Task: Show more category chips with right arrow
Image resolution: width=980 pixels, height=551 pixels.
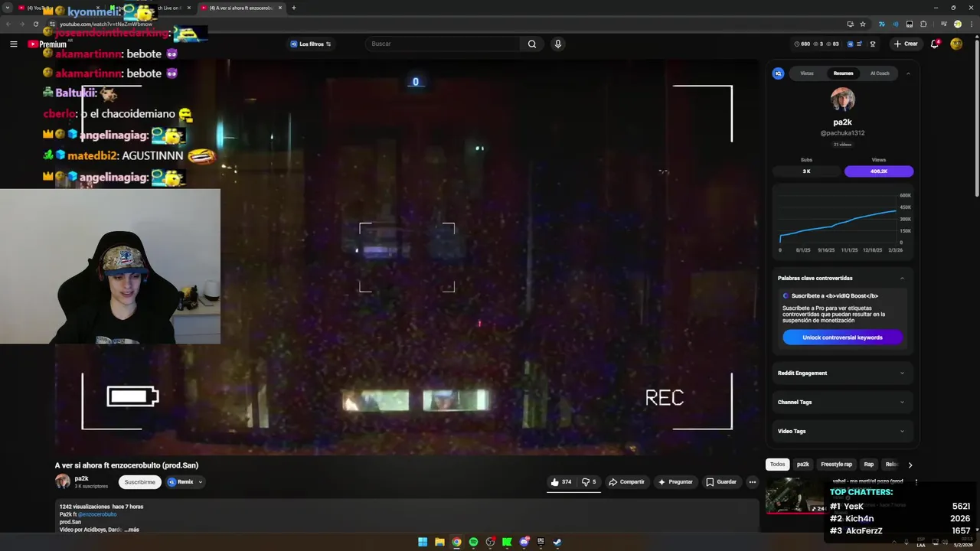Action: [910, 465]
